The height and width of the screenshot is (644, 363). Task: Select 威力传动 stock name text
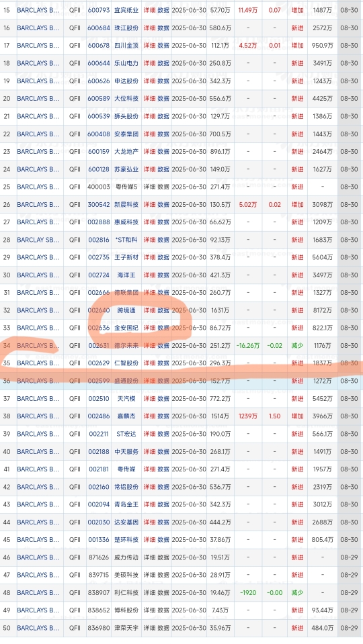(126, 558)
